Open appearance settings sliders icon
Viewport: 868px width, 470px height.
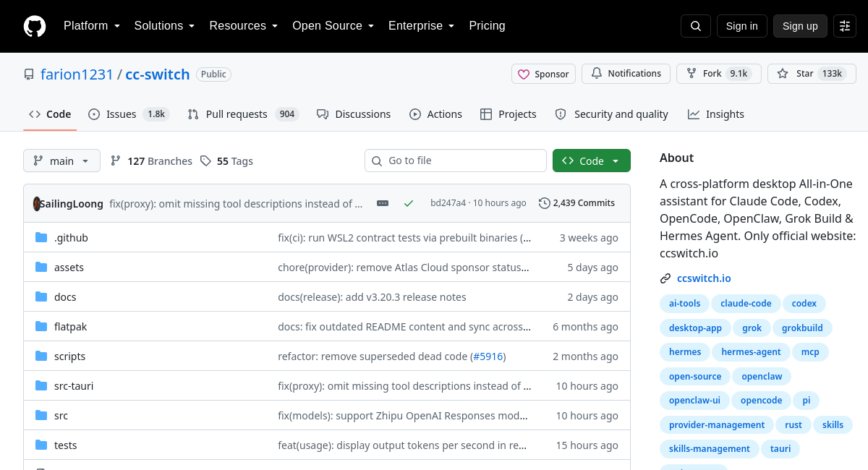point(845,26)
